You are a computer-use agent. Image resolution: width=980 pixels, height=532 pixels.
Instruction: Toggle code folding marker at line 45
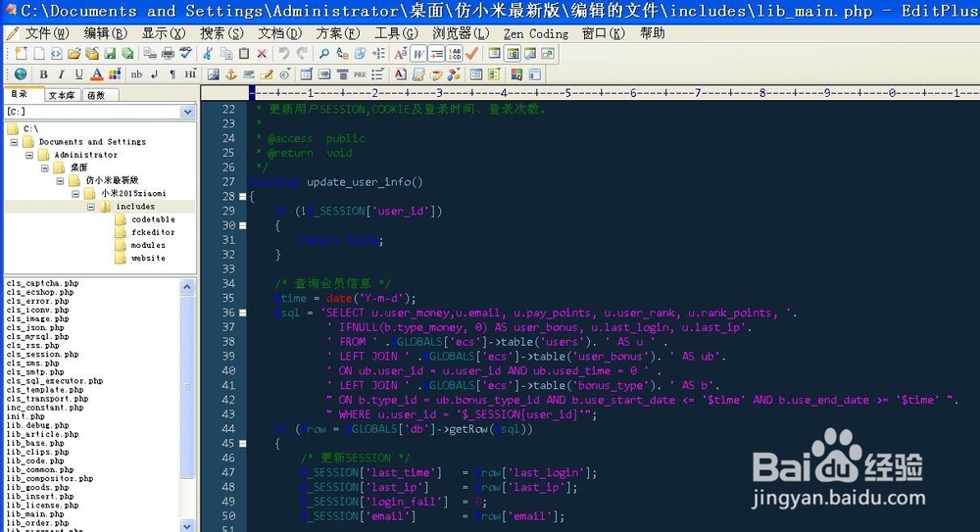pyautogui.click(x=242, y=443)
